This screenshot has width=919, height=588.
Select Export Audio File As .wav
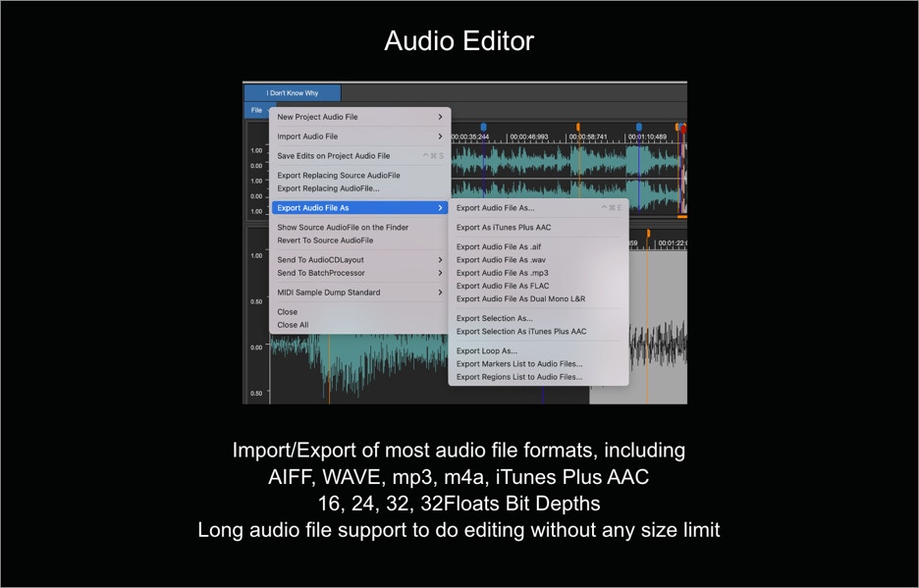click(501, 260)
